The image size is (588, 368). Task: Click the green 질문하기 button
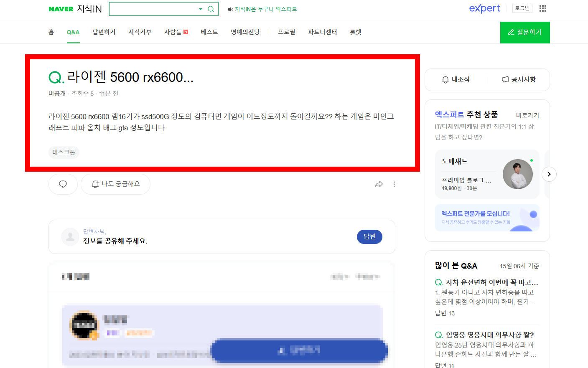pyautogui.click(x=525, y=32)
